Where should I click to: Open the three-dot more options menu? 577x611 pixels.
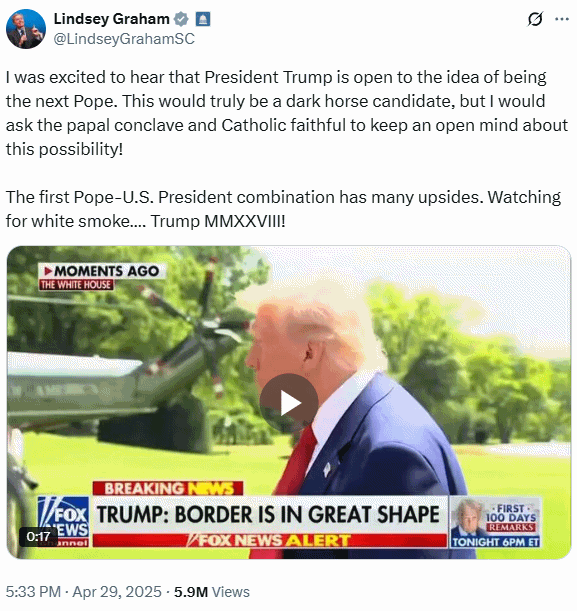pos(561,19)
